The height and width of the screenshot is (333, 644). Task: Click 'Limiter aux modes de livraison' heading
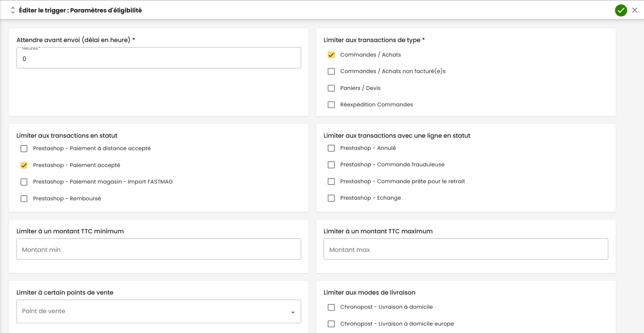369,293
